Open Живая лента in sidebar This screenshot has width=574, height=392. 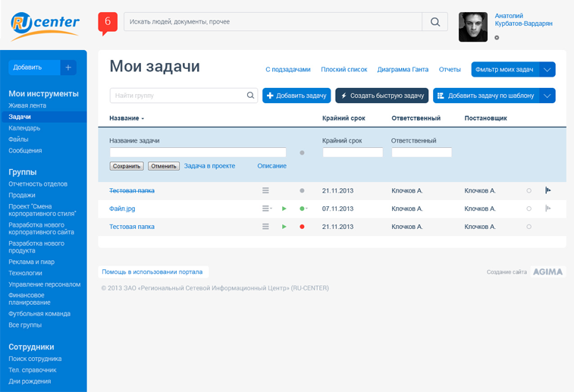point(27,105)
